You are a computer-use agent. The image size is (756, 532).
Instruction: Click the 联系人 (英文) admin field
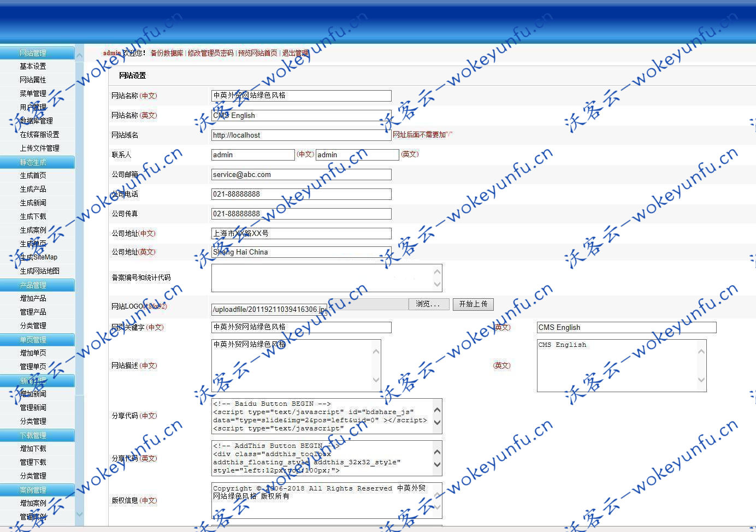pos(357,155)
